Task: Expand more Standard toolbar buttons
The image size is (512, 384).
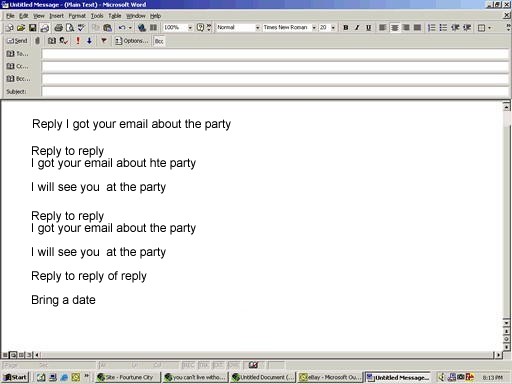Action: (x=209, y=28)
